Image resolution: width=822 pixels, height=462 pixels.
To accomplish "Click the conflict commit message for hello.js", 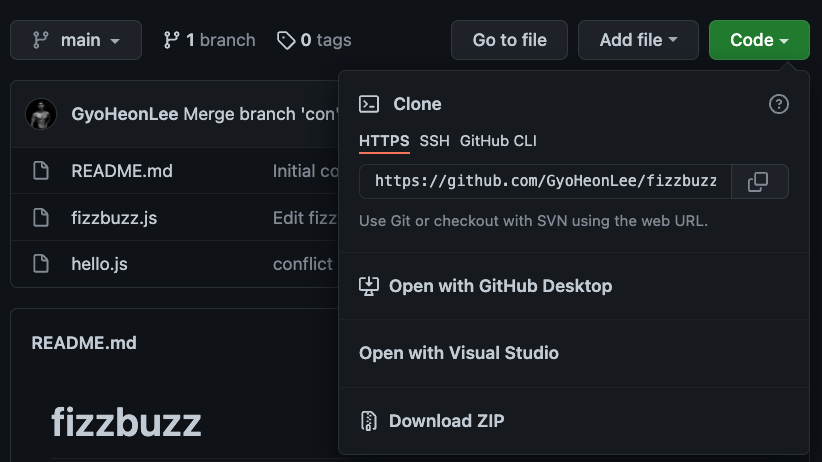I will 303,264.
